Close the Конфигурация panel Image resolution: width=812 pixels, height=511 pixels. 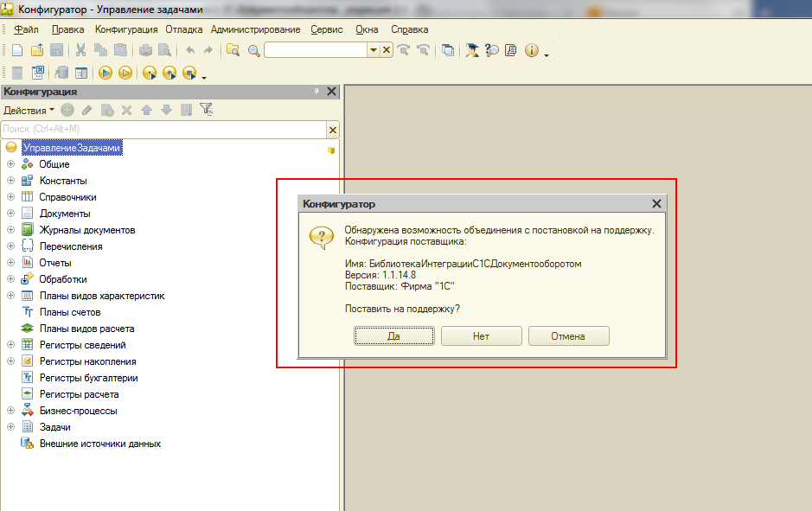[331, 92]
